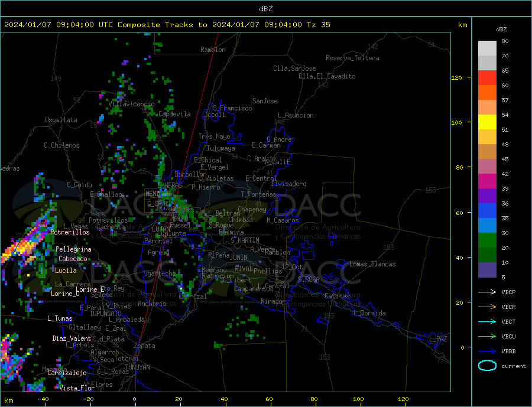Click the TUNUYAN place label

137,367
